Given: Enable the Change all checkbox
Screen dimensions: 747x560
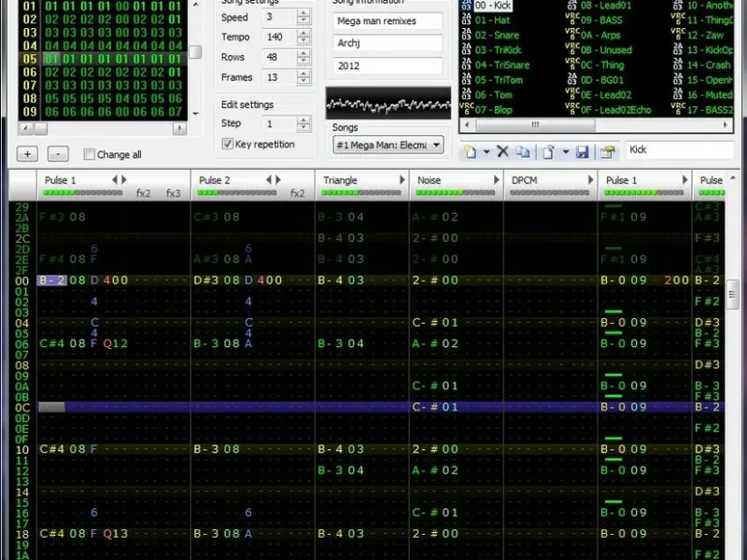Looking at the screenshot, I should [90, 154].
